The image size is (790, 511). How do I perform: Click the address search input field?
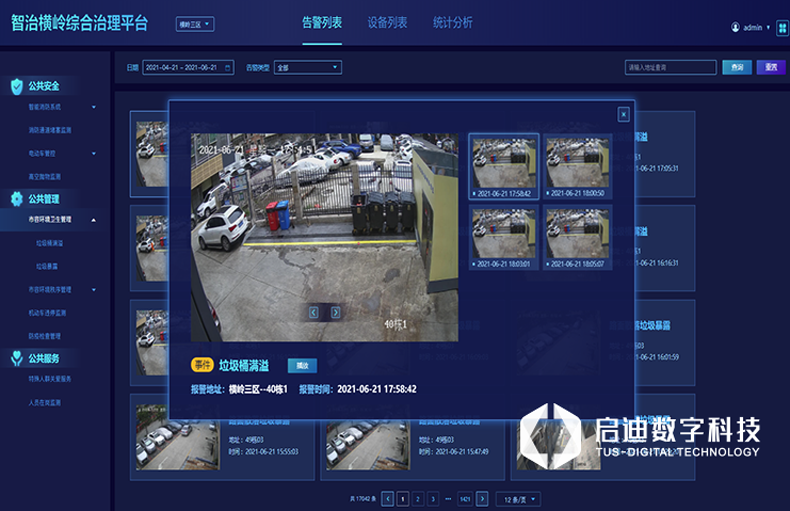[x=671, y=67]
